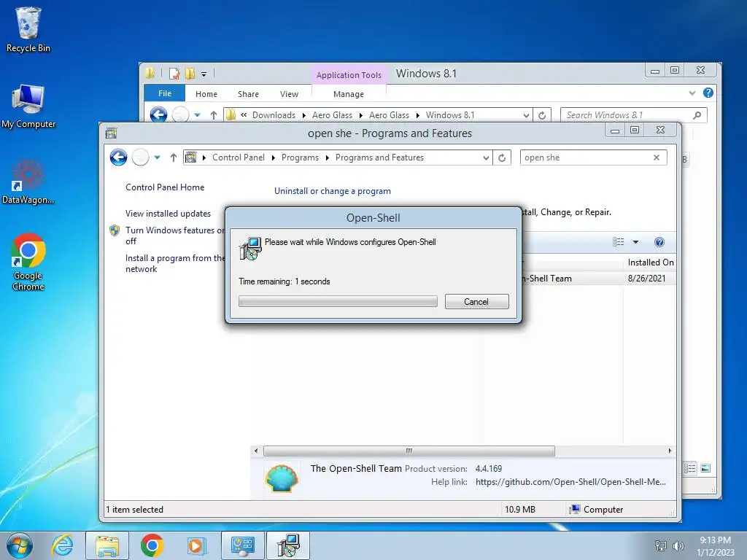Open File Explorer from the taskbar

(107, 545)
